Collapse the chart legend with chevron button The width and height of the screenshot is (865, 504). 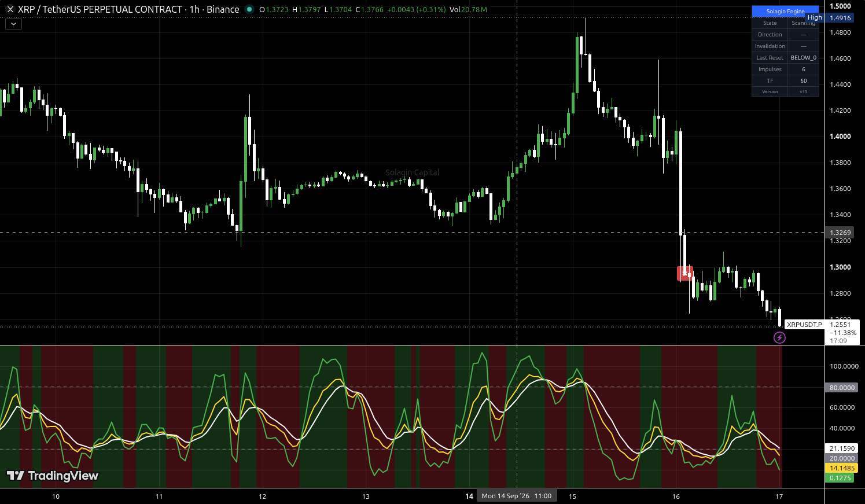(x=13, y=24)
